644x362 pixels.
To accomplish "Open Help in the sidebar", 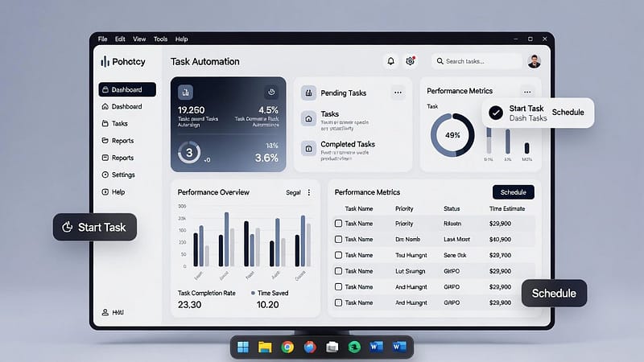I will pos(113,192).
